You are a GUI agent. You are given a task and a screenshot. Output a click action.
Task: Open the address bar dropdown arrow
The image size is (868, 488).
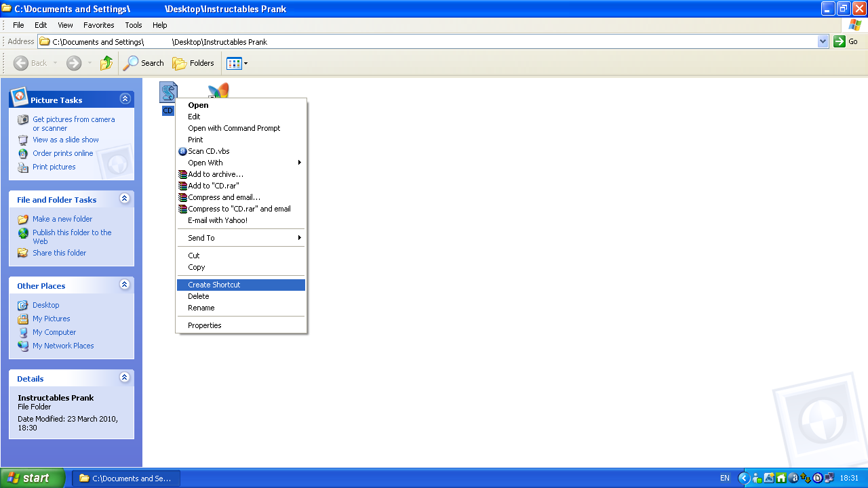pos(822,41)
